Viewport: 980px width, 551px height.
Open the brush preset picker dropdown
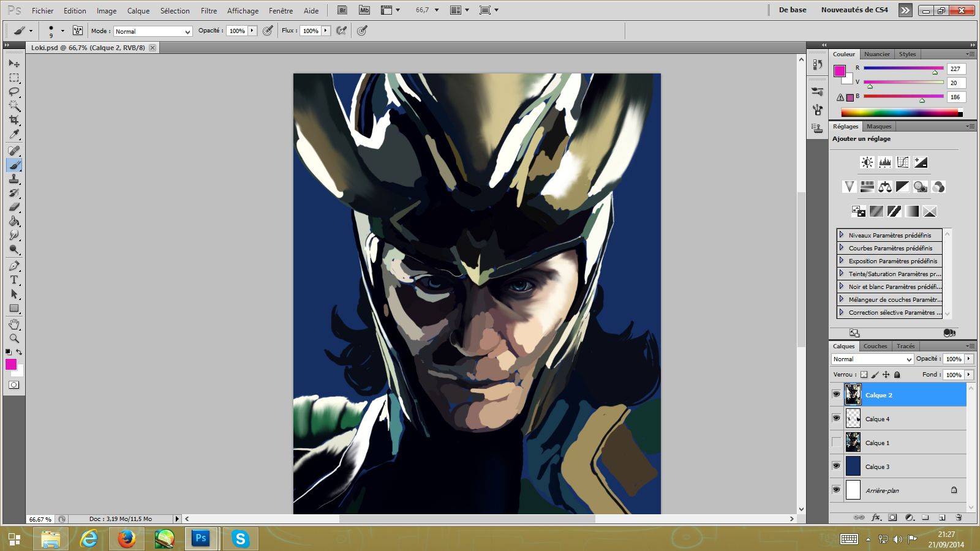click(x=62, y=31)
